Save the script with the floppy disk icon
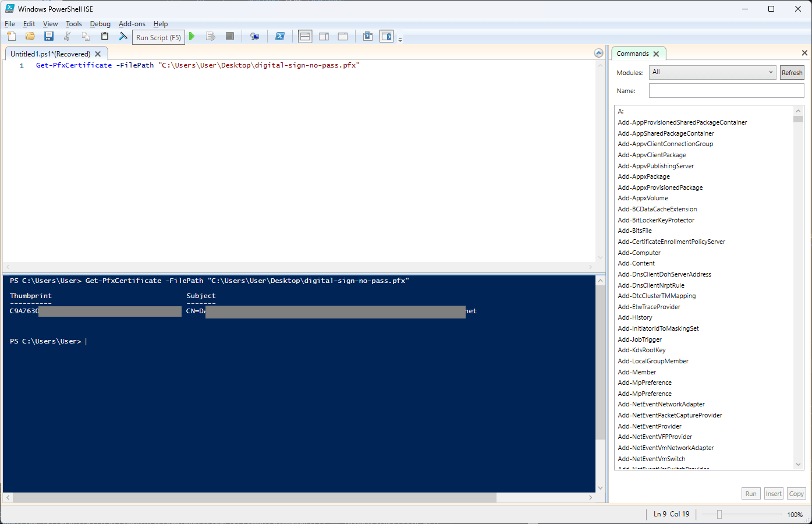This screenshot has width=812, height=524. coord(49,36)
